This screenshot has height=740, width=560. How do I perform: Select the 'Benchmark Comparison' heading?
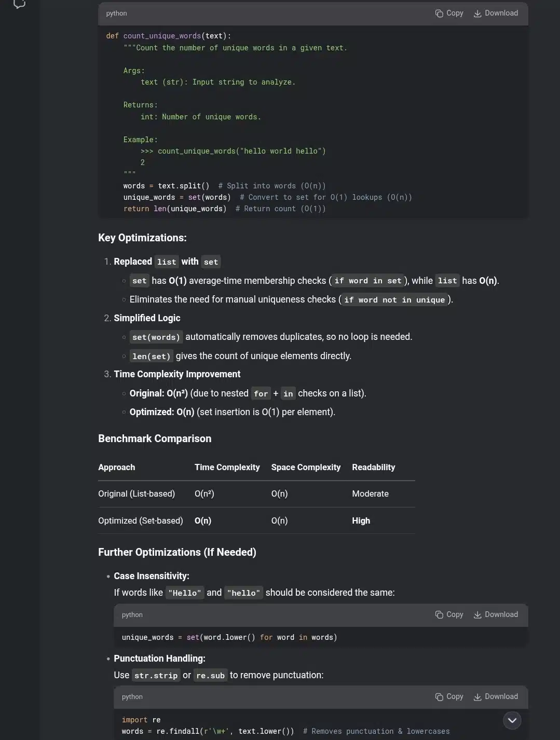pos(155,438)
